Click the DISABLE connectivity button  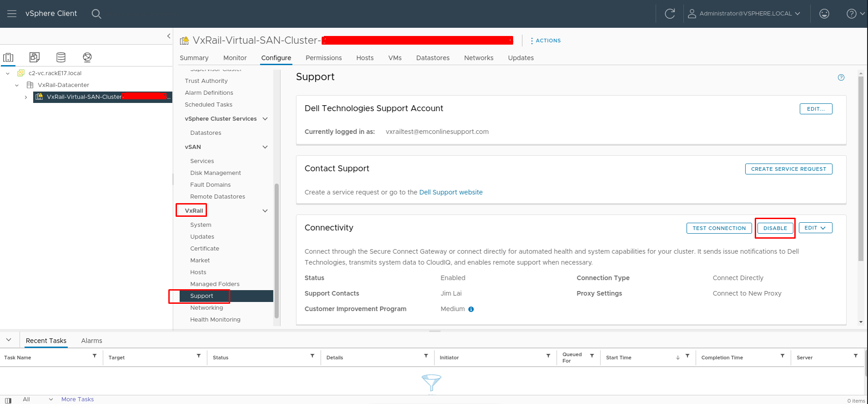775,228
